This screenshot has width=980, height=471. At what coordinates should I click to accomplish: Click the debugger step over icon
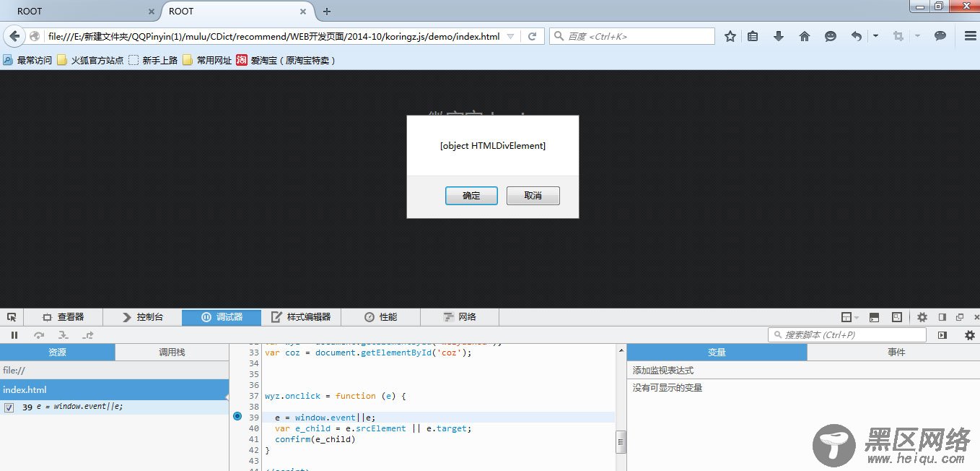[x=39, y=335]
